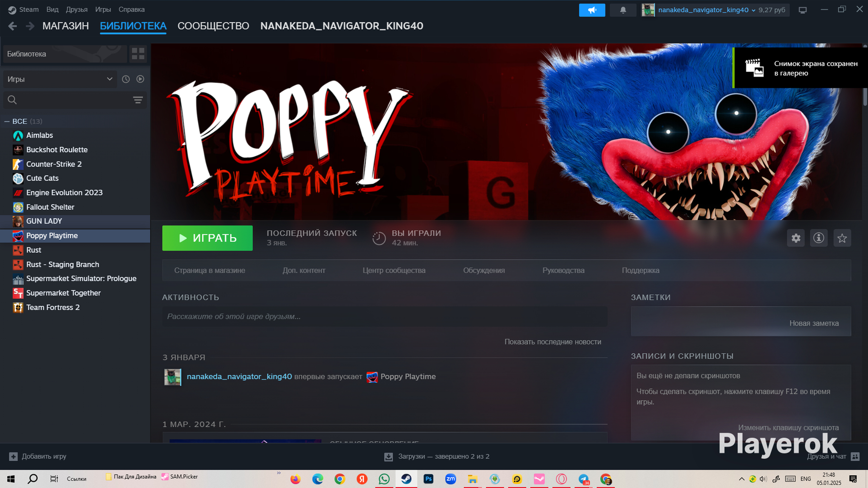This screenshot has width=868, height=488.
Task: Open Opera from the taskbar
Action: (x=561, y=479)
